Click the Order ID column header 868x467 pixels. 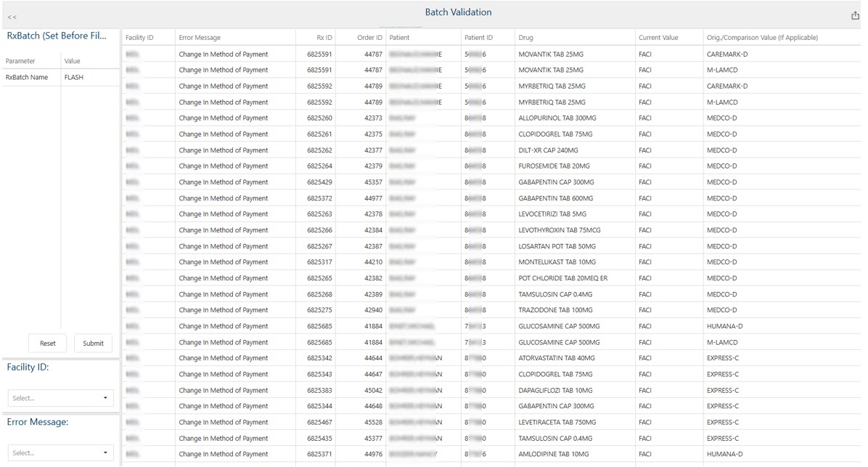tap(369, 38)
